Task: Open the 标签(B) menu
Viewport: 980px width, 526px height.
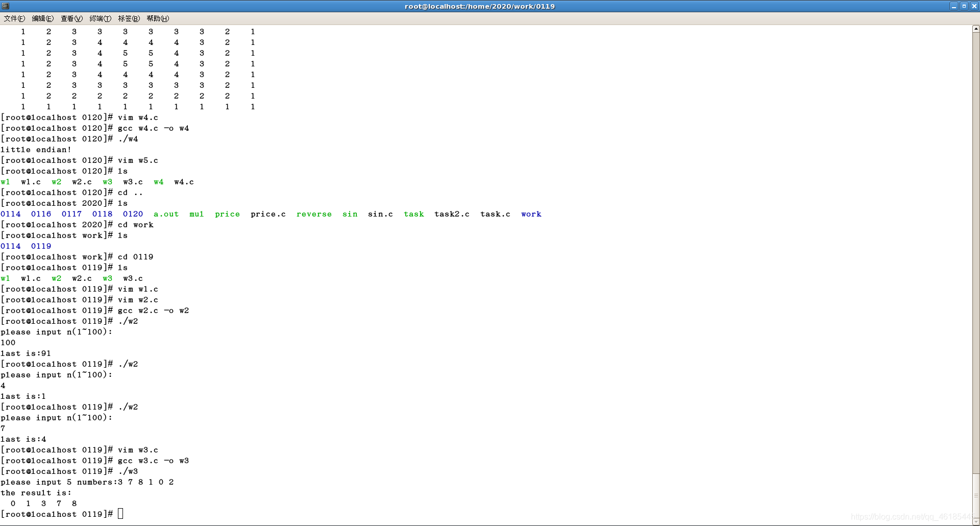Action: tap(129, 18)
